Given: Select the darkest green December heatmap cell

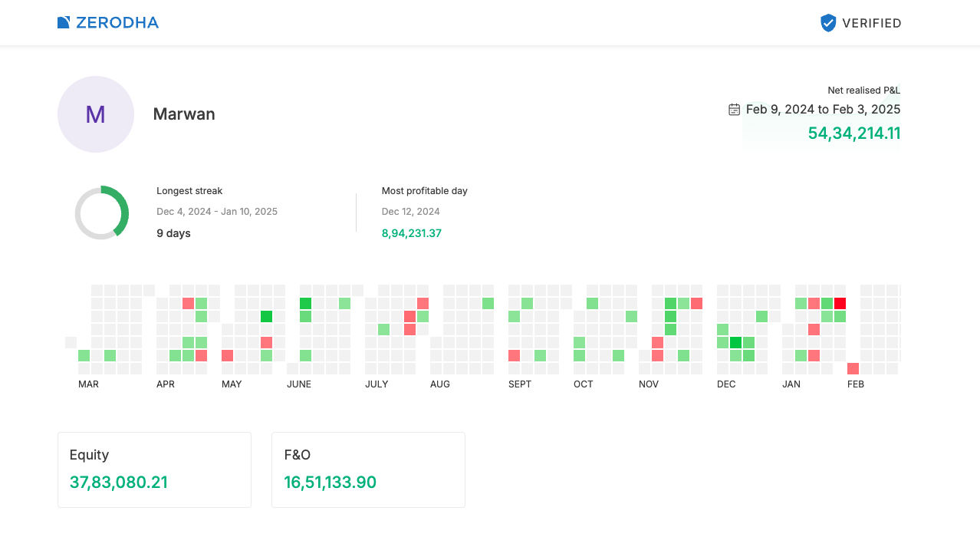Looking at the screenshot, I should 735,342.
